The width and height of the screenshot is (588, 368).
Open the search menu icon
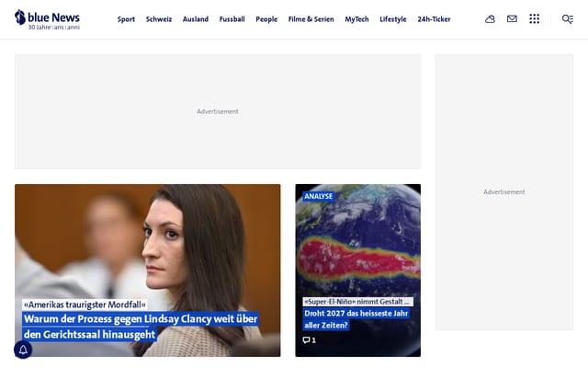[x=568, y=18]
